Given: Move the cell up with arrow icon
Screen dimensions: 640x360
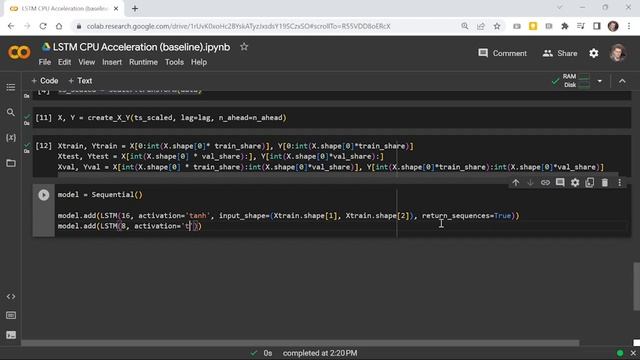Looking at the screenshot, I should (516, 182).
